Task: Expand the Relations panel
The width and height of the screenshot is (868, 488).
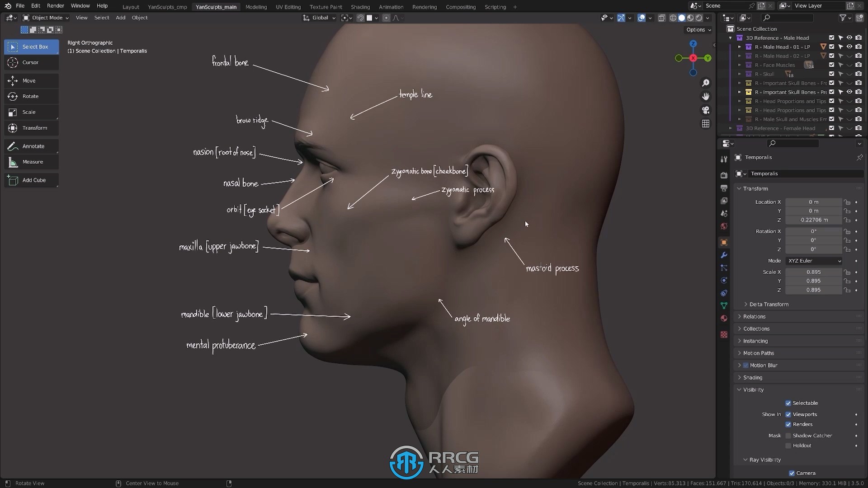Action: tap(754, 316)
